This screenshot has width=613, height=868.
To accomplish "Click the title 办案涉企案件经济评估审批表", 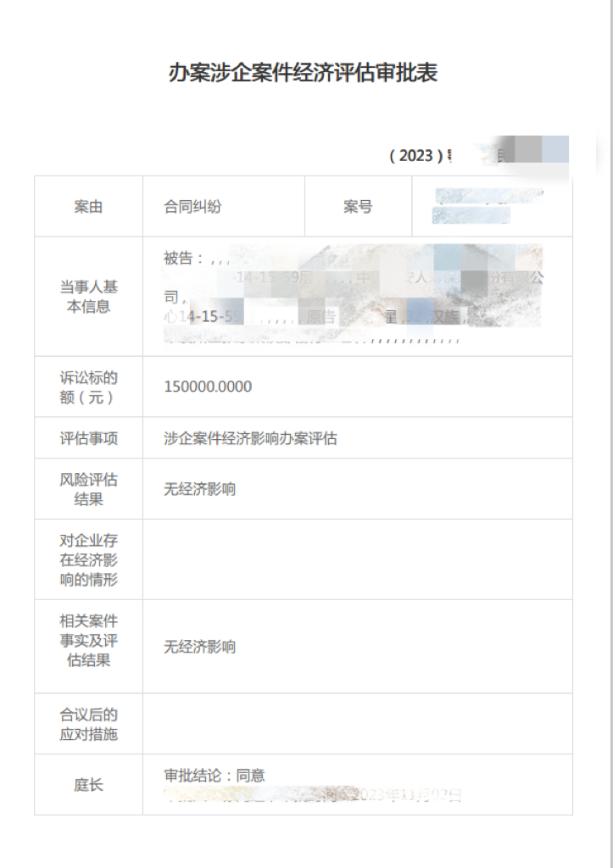I will [303, 73].
